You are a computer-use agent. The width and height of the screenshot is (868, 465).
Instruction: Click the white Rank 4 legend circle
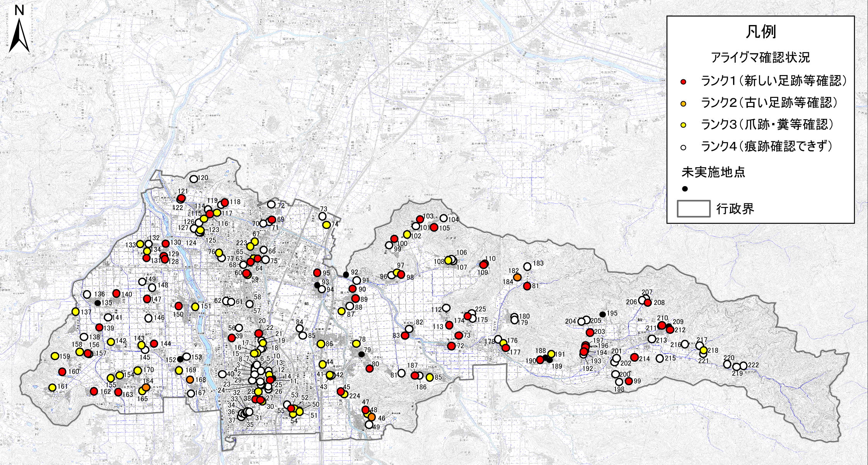tap(684, 147)
